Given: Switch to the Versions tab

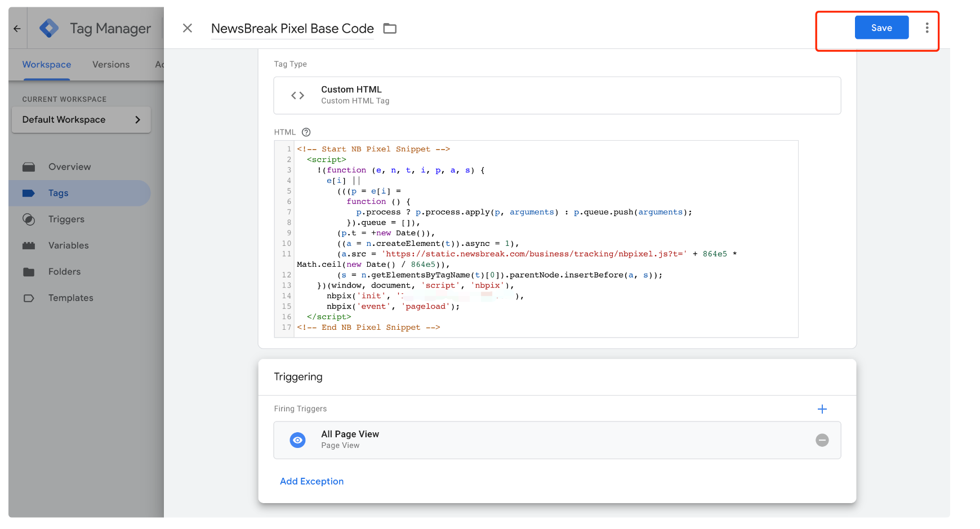Looking at the screenshot, I should tap(111, 65).
